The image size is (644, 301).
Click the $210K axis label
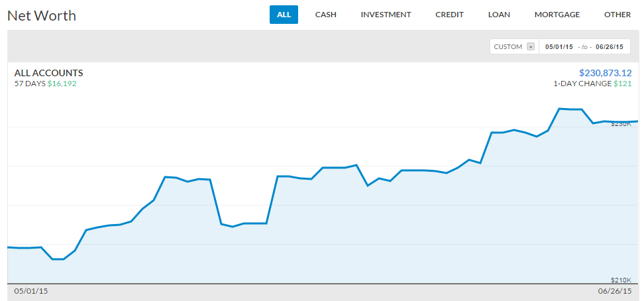621,280
